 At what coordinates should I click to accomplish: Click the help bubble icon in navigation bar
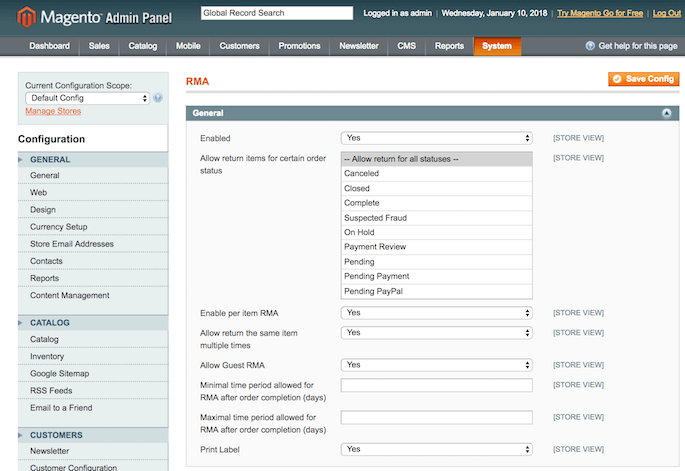[x=590, y=46]
